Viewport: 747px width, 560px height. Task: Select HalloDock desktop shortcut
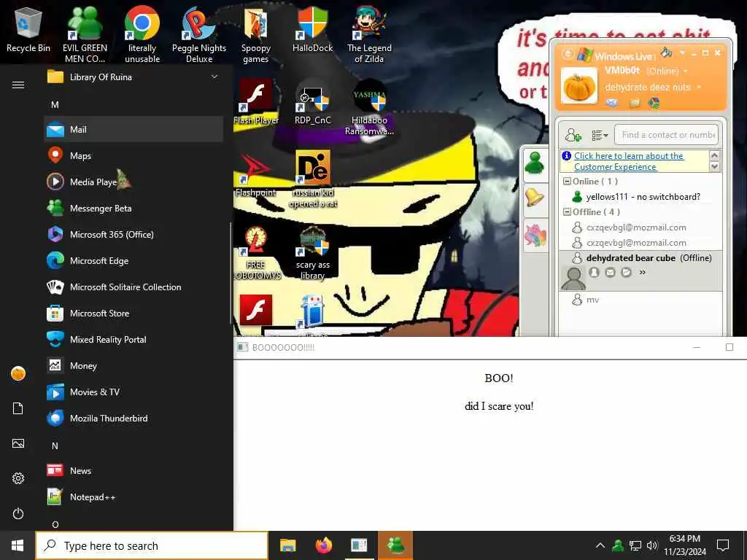coord(312,29)
